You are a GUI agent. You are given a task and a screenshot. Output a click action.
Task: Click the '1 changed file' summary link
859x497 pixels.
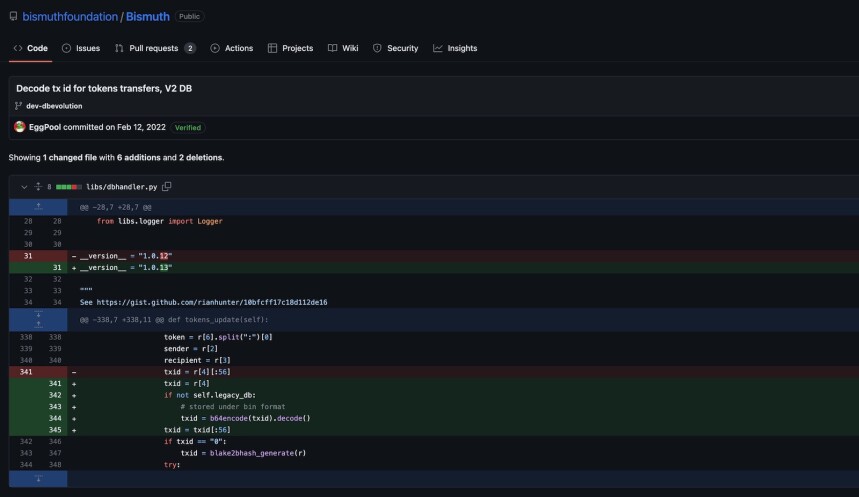[70, 157]
